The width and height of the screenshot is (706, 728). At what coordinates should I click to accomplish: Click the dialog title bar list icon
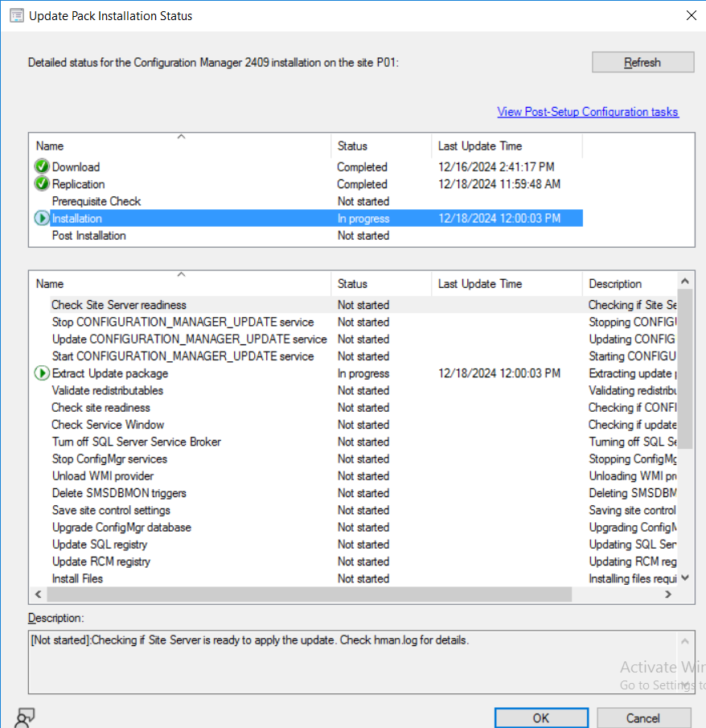17,16
